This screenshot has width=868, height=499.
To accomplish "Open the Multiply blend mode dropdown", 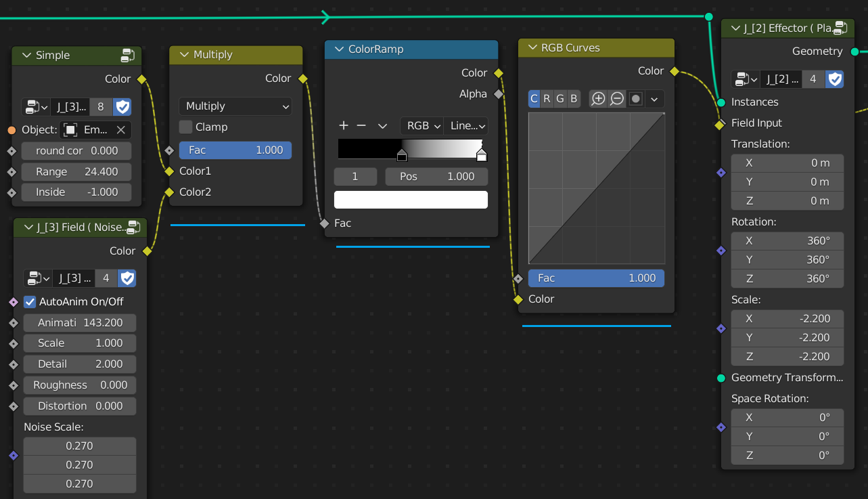I will [x=235, y=106].
